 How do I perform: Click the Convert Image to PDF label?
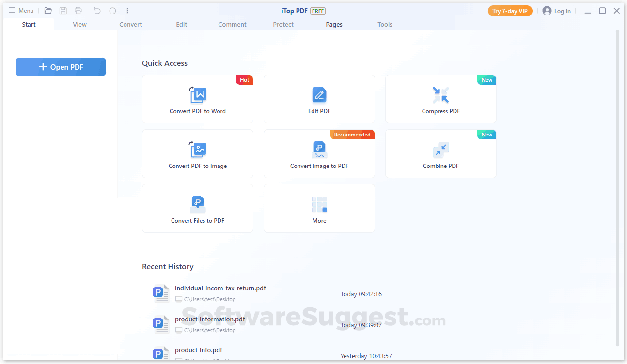(x=319, y=166)
